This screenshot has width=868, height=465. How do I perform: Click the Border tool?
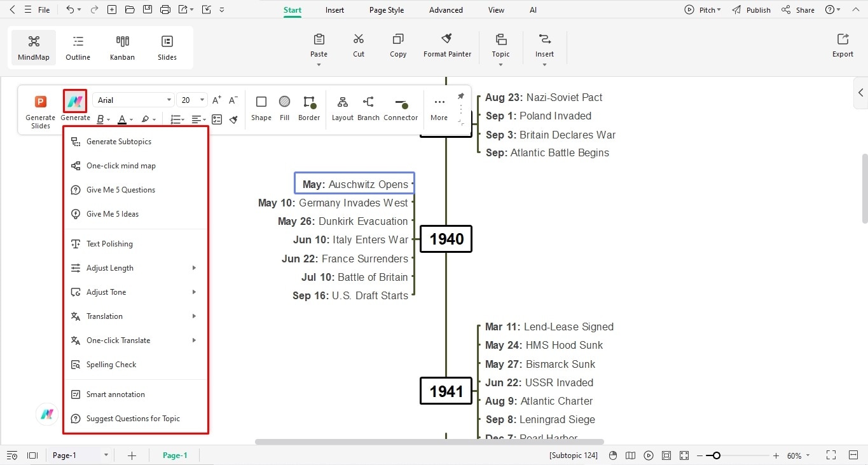[x=309, y=107]
